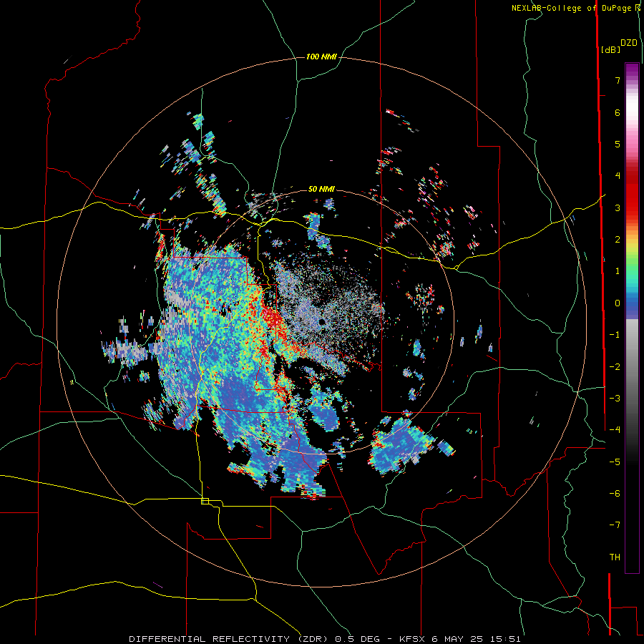
Task: Click the 4 dB legend value
Action: pyautogui.click(x=618, y=176)
